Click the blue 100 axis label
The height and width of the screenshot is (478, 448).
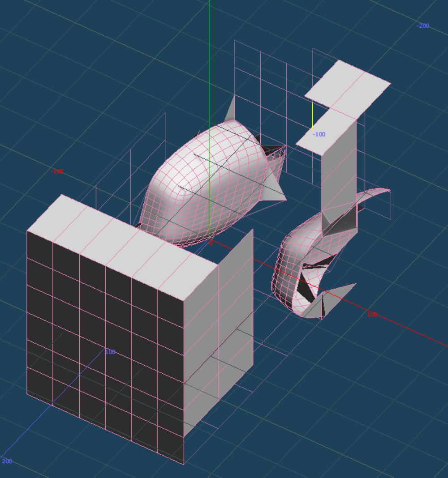110,352
